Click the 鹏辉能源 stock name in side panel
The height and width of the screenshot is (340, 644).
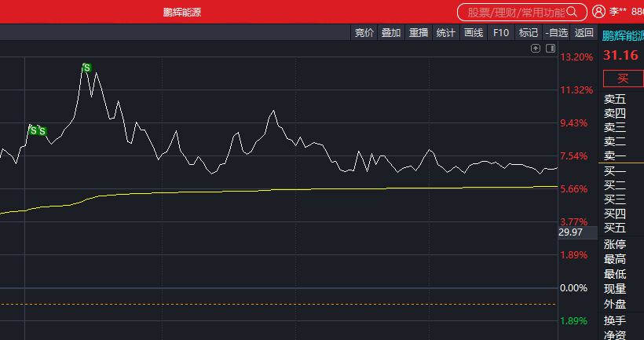coord(623,36)
